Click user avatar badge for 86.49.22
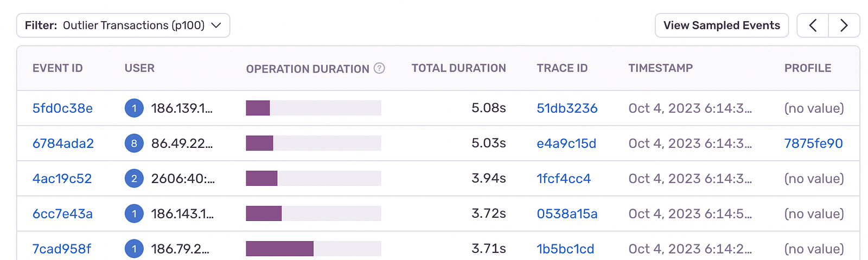868x260 pixels. [x=134, y=144]
